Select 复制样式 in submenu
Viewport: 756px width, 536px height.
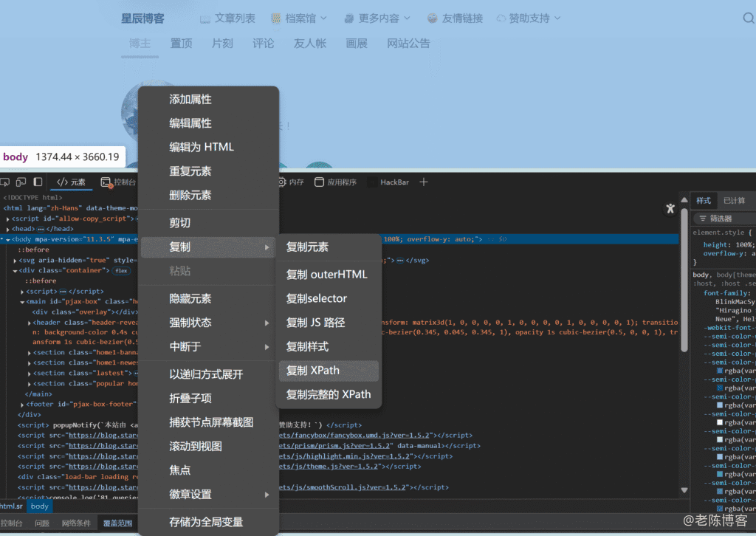(x=329, y=346)
